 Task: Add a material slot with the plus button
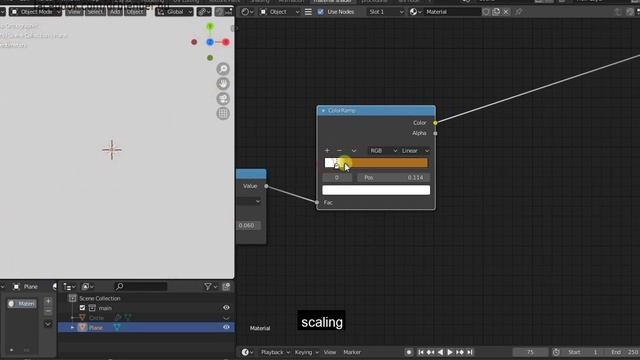pos(48,301)
